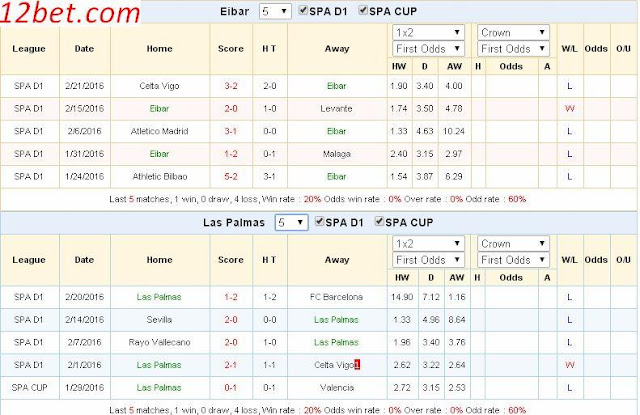This screenshot has width=640, height=415.
Task: Click W result in Las Palmas vs Celta Vigo row
Action: click(x=569, y=365)
